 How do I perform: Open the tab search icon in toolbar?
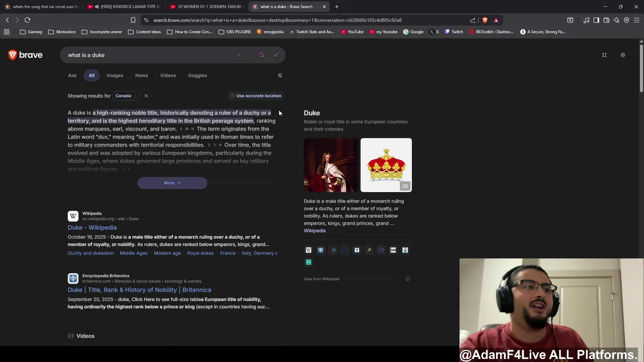point(570,20)
